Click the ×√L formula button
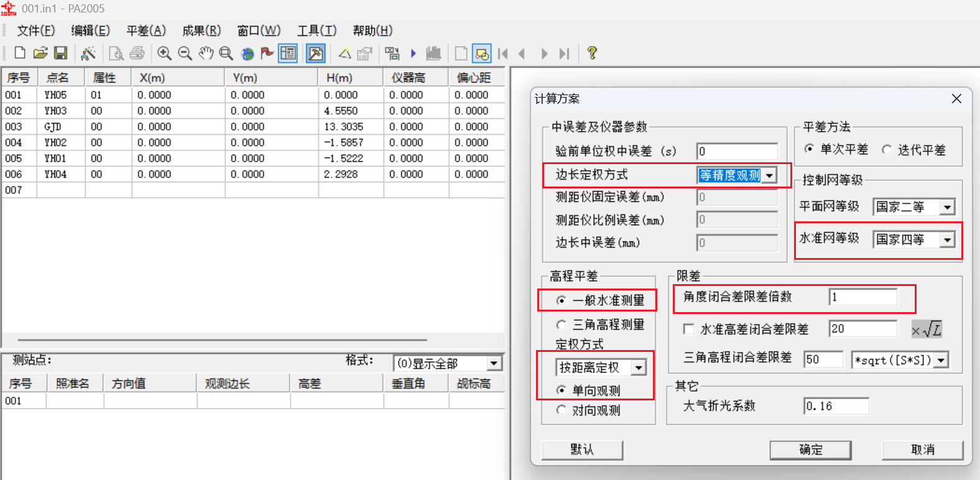This screenshot has height=480, width=980. pos(927,329)
